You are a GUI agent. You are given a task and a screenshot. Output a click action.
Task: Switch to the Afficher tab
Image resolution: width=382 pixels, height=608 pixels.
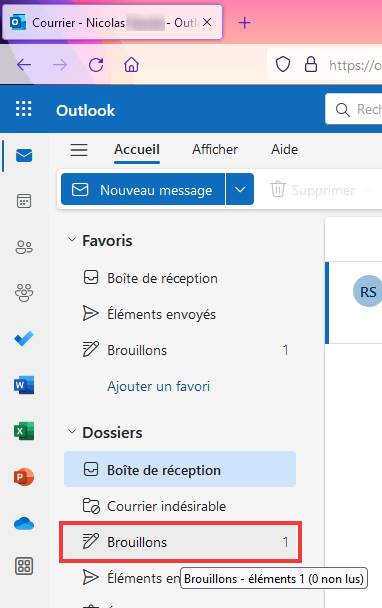(x=215, y=150)
